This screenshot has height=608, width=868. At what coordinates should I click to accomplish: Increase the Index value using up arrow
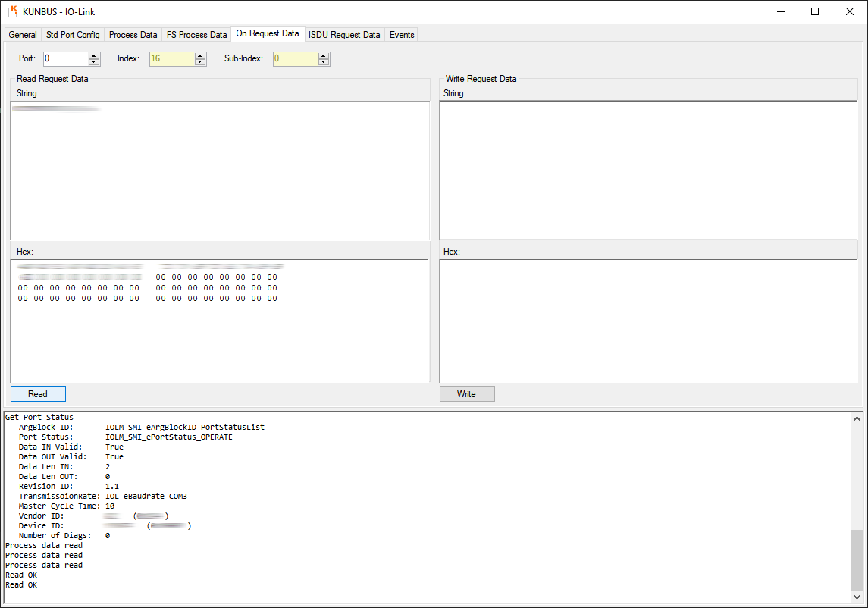click(x=200, y=55)
